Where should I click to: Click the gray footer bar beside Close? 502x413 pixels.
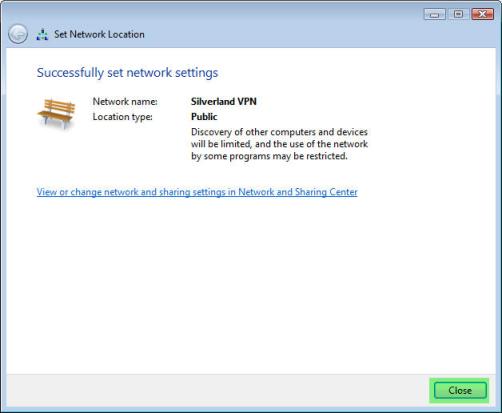(x=217, y=390)
